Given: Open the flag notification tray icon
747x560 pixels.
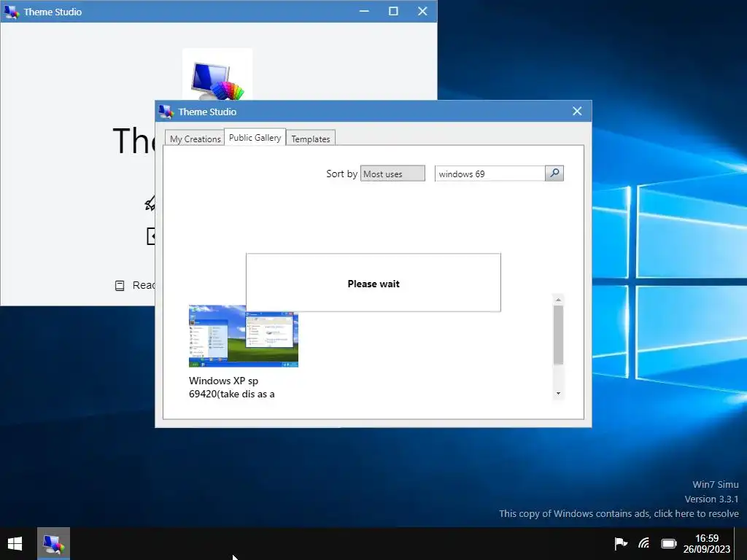Looking at the screenshot, I should [621, 542].
